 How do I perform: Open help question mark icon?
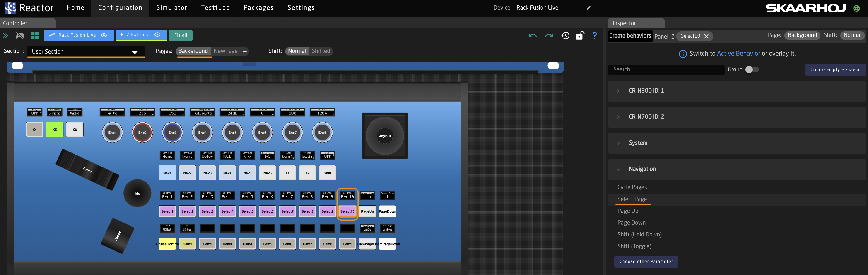coord(594,35)
